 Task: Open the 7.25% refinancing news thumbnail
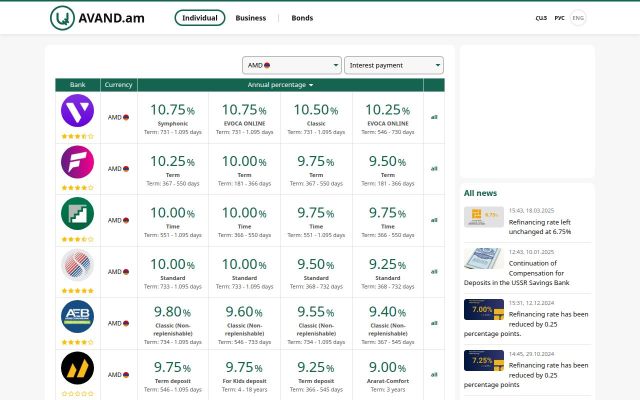click(484, 360)
